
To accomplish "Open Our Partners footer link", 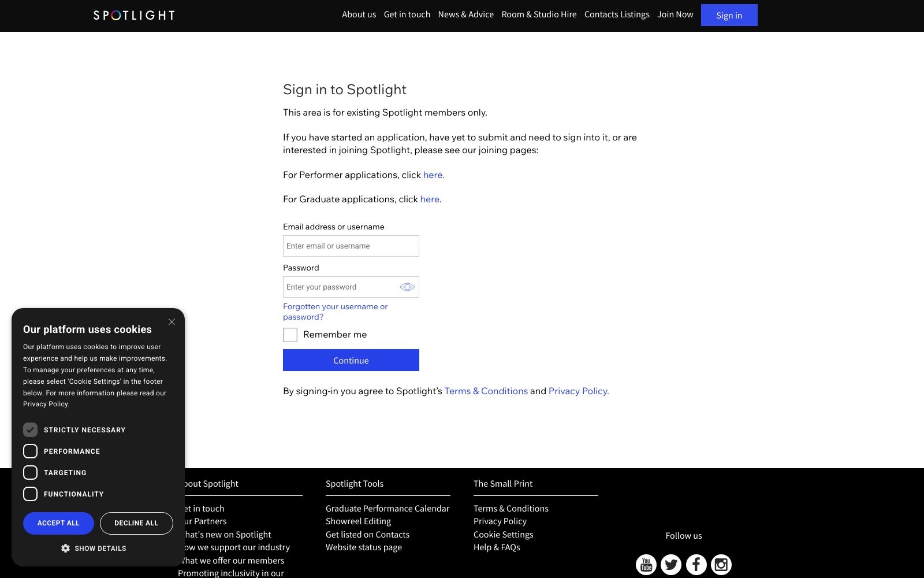I will [206, 521].
